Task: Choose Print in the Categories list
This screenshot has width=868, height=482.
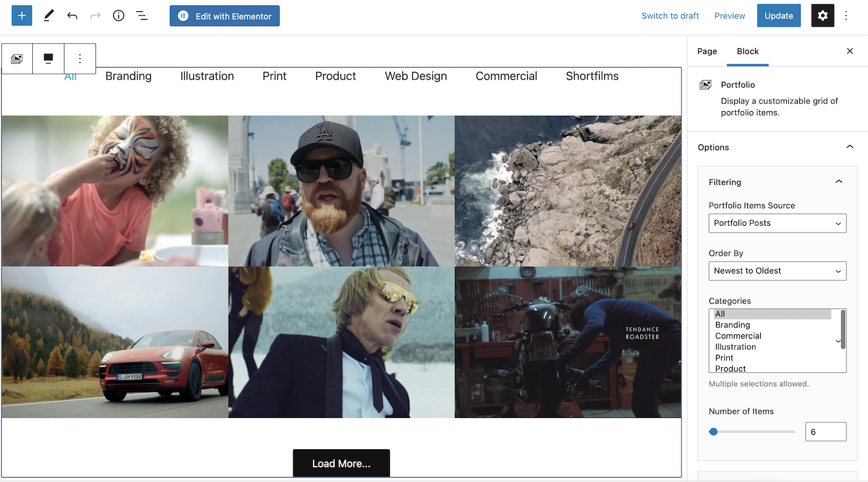Action: pyautogui.click(x=773, y=358)
